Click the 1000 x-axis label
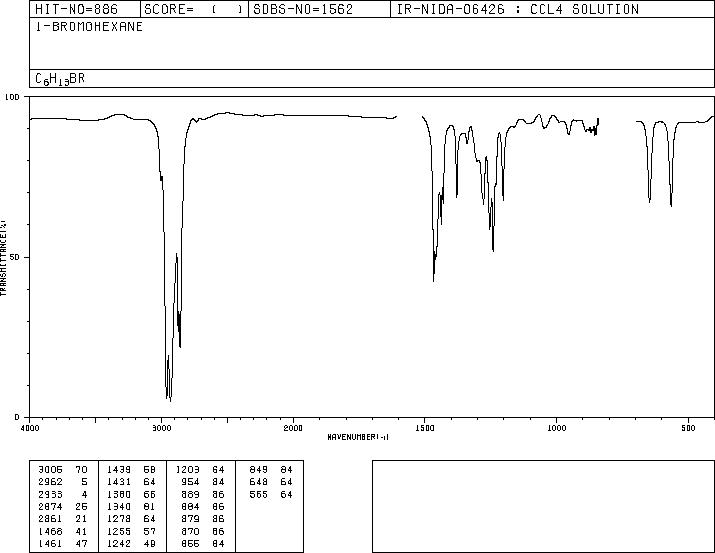This screenshot has width=715, height=553. coord(556,428)
